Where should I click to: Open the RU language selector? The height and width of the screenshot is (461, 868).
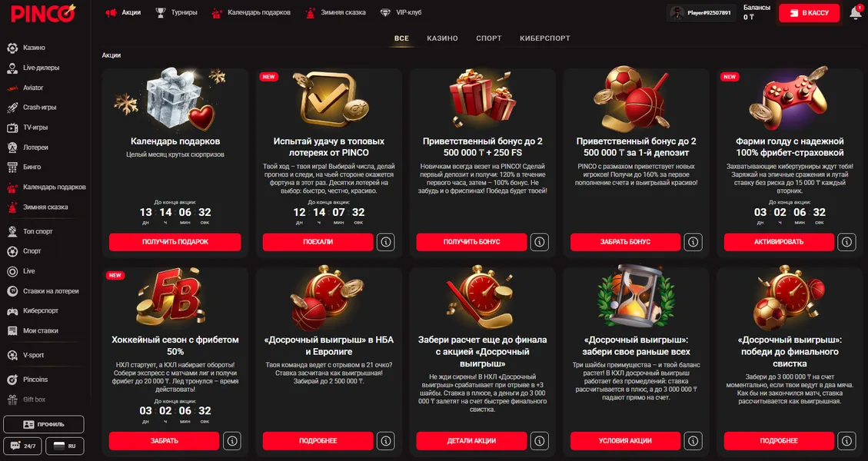pos(65,446)
